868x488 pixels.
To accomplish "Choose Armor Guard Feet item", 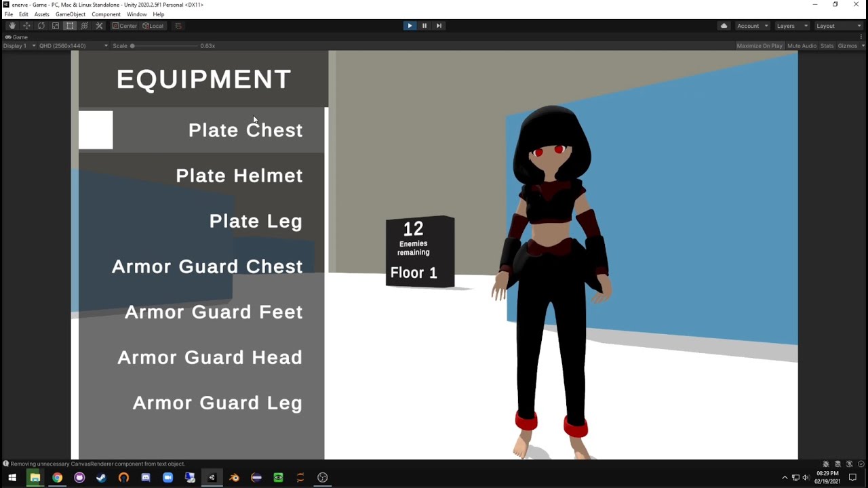I will [x=201, y=312].
